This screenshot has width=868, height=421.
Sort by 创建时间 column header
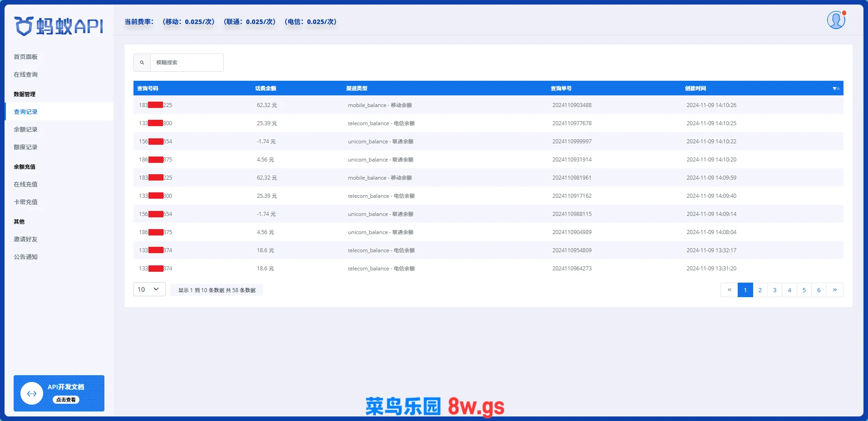click(695, 88)
